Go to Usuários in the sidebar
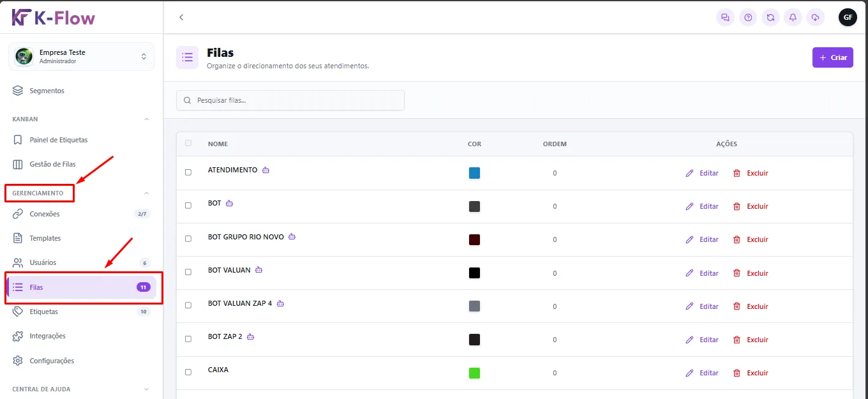 tap(82, 262)
